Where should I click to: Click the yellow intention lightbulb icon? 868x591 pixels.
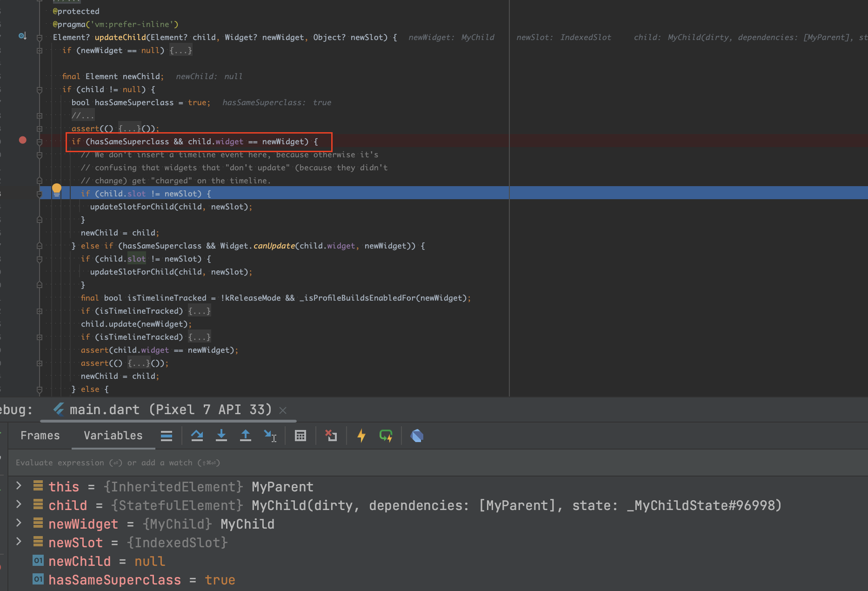click(x=57, y=190)
